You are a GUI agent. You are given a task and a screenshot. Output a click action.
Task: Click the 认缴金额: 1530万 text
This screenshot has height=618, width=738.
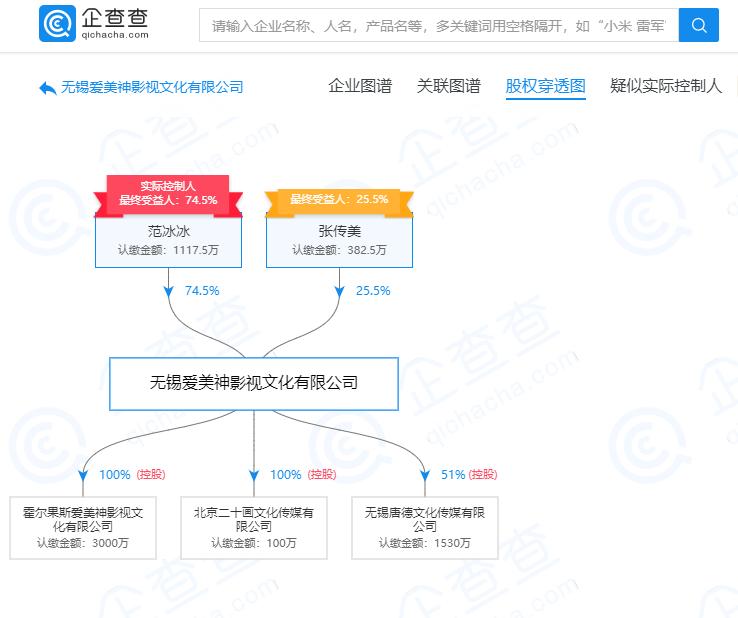click(x=425, y=543)
